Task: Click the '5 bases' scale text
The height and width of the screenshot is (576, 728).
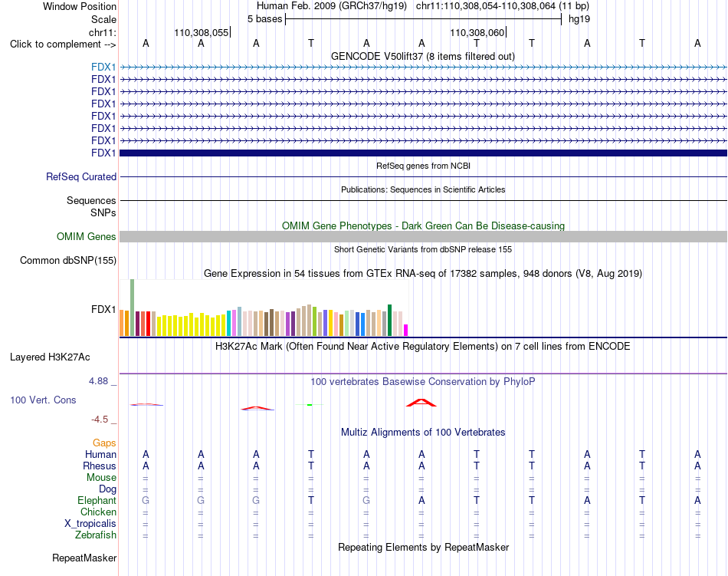Action: [x=264, y=19]
